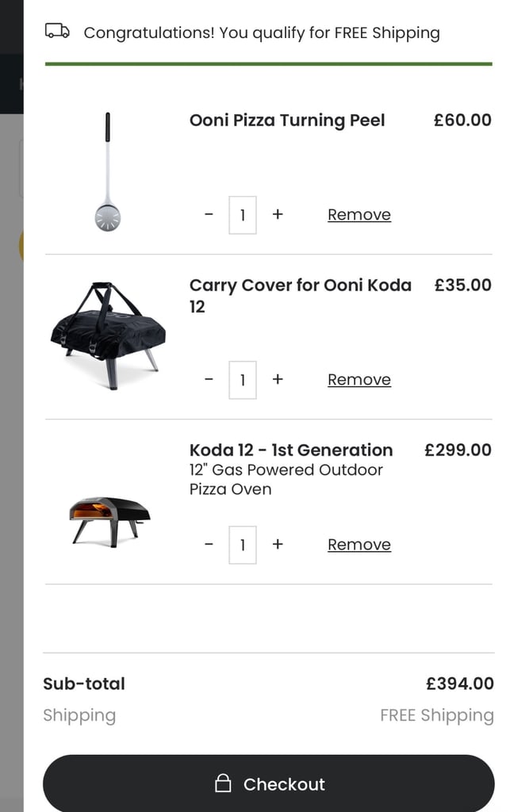Remove Carry Cover for Ooni Koda 12
This screenshot has width=514, height=812.
(x=359, y=380)
